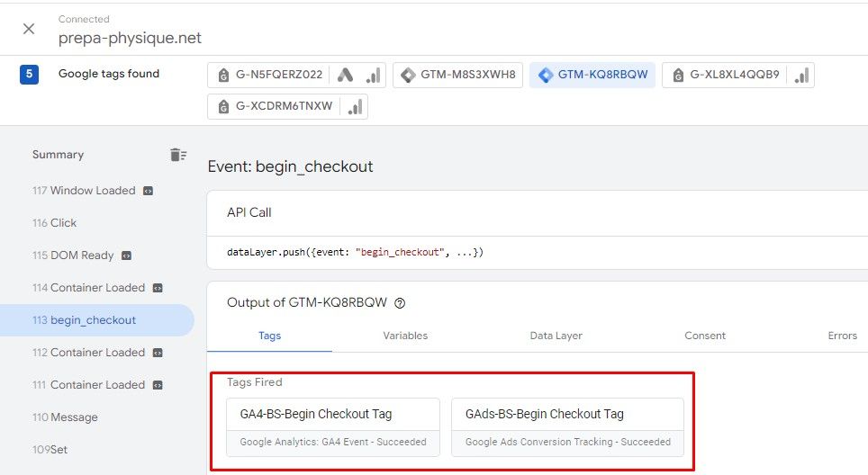Viewport: 868px width, 475px height.
Task: Select event 116 Click
Action: point(54,223)
